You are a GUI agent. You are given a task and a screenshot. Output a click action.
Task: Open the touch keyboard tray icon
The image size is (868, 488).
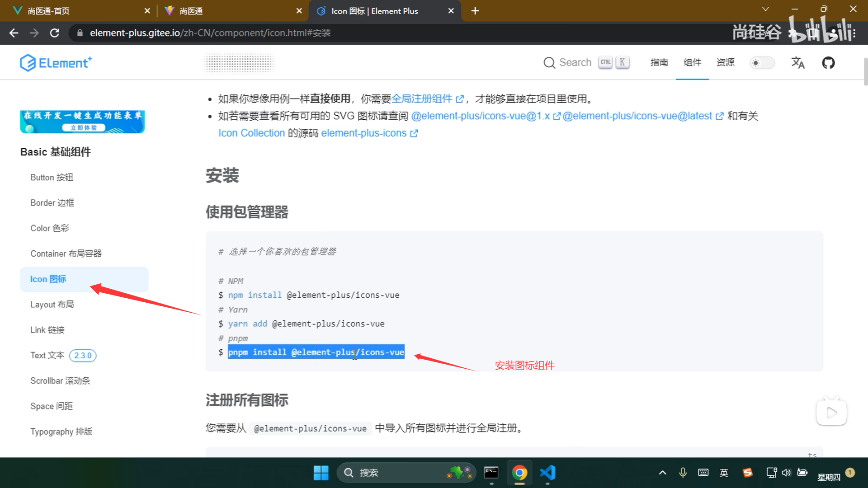pos(703,473)
